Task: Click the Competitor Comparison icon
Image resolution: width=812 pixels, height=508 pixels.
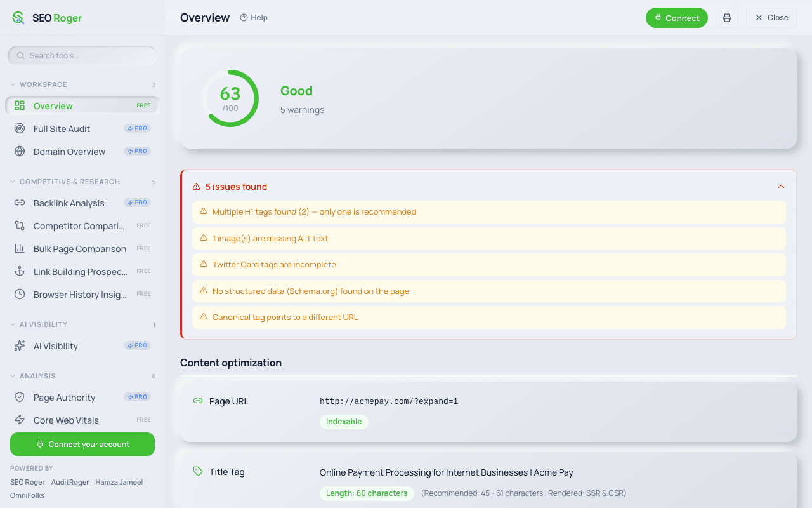Action: click(20, 226)
